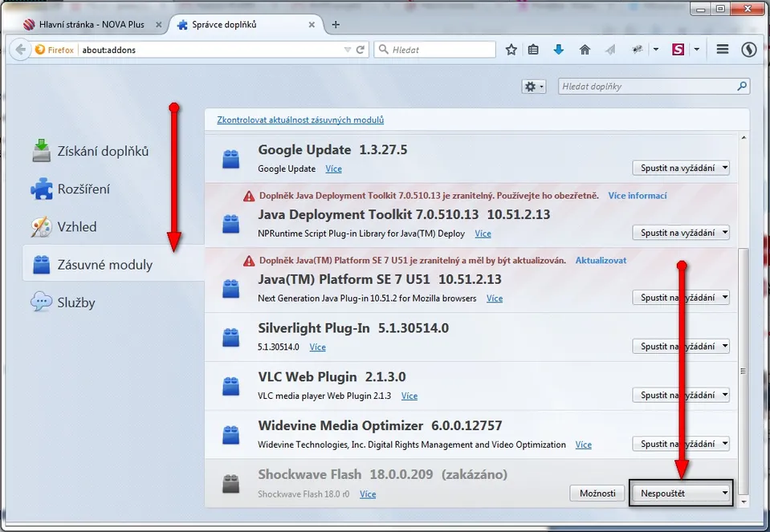Image resolution: width=770 pixels, height=532 pixels.
Task: Click Možnosti button for Shockwave Flash
Action: point(597,493)
